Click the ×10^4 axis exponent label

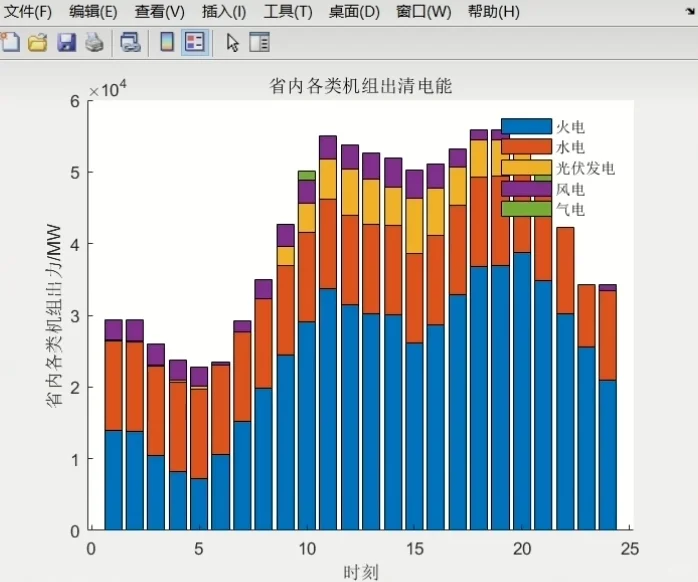tap(107, 89)
